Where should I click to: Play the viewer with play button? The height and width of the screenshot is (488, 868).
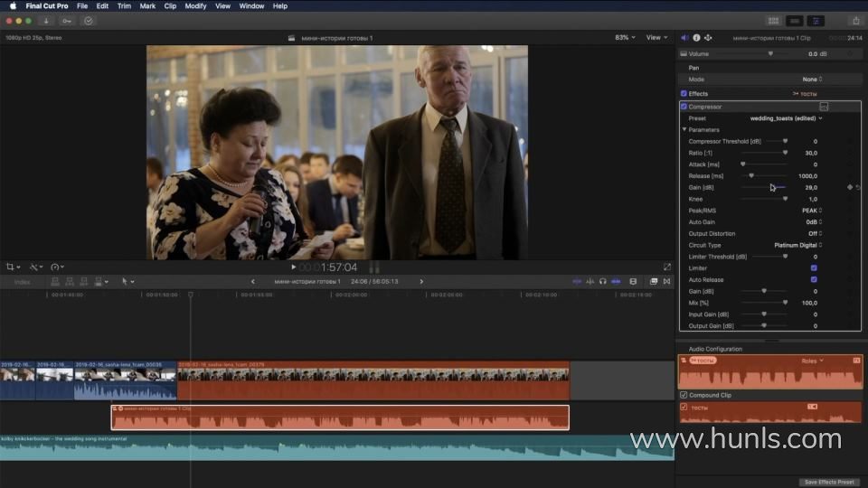click(x=293, y=267)
